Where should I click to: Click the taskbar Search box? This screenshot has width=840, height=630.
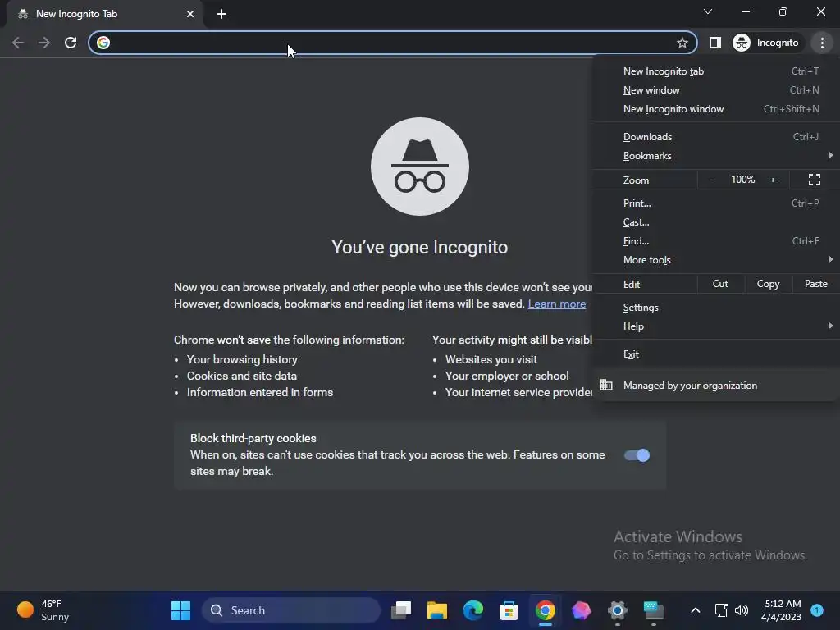(291, 610)
